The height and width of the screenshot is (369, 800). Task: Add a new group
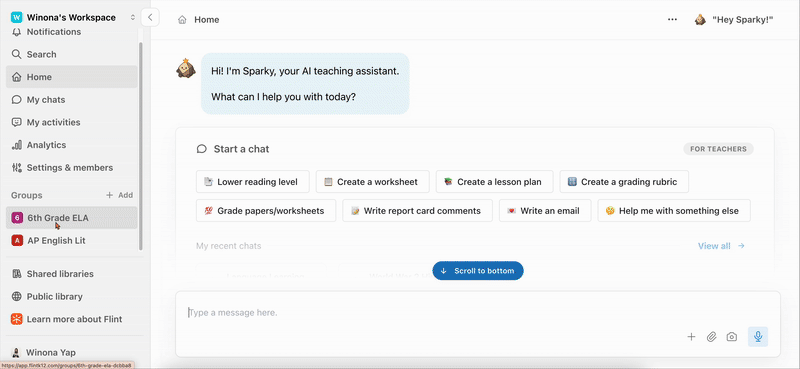[x=119, y=195]
